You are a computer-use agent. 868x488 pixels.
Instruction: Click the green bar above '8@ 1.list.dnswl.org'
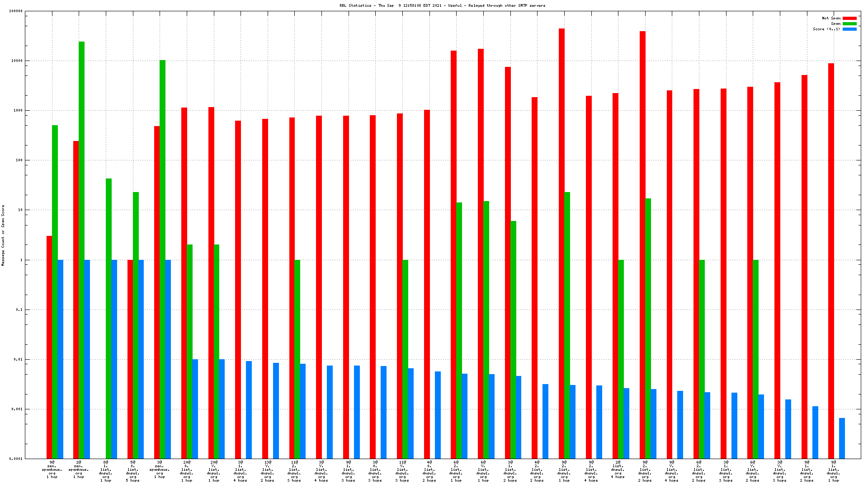(x=108, y=316)
